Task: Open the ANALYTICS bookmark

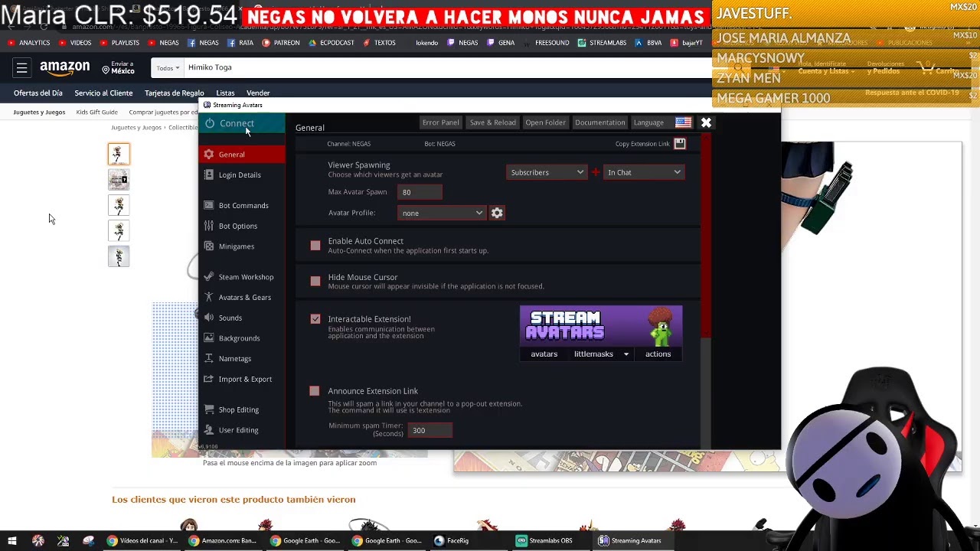Action: pyautogui.click(x=29, y=43)
